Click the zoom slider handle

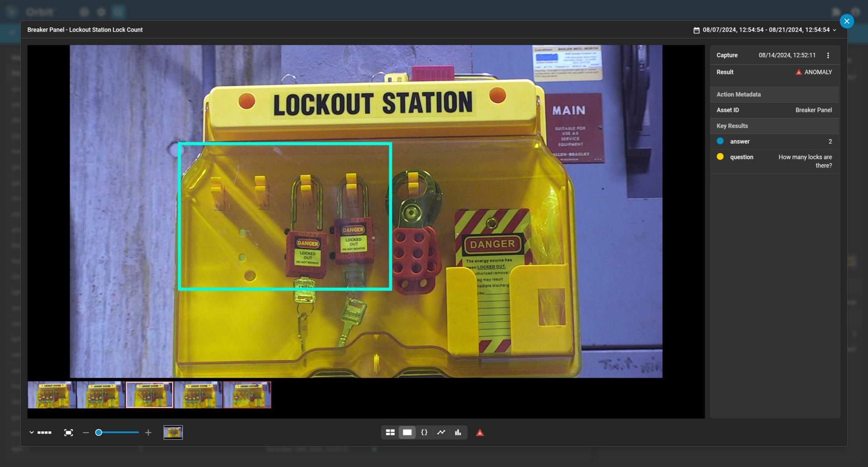[99, 433]
